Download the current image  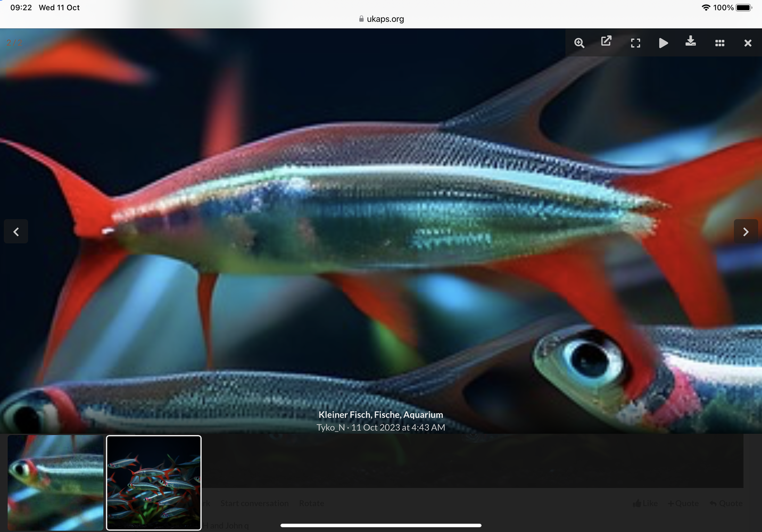click(x=691, y=41)
